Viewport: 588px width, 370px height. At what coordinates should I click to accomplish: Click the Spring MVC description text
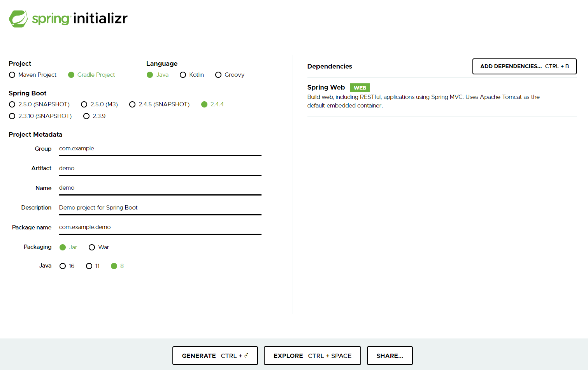click(423, 101)
